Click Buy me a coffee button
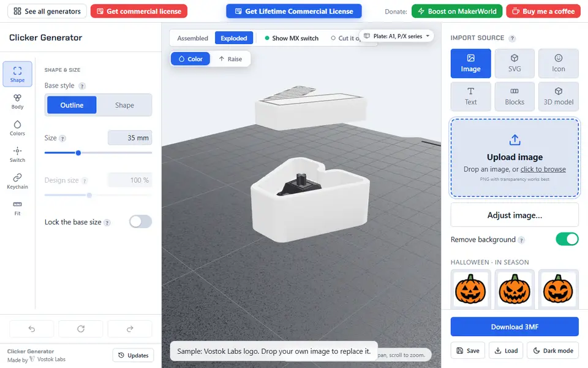 [543, 11]
